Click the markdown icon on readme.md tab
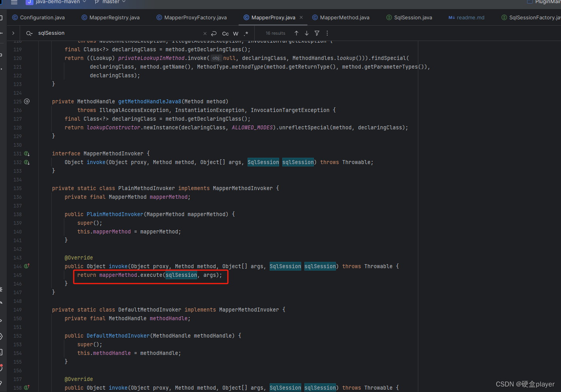Image resolution: width=561 pixels, height=392 pixels. 452,17
